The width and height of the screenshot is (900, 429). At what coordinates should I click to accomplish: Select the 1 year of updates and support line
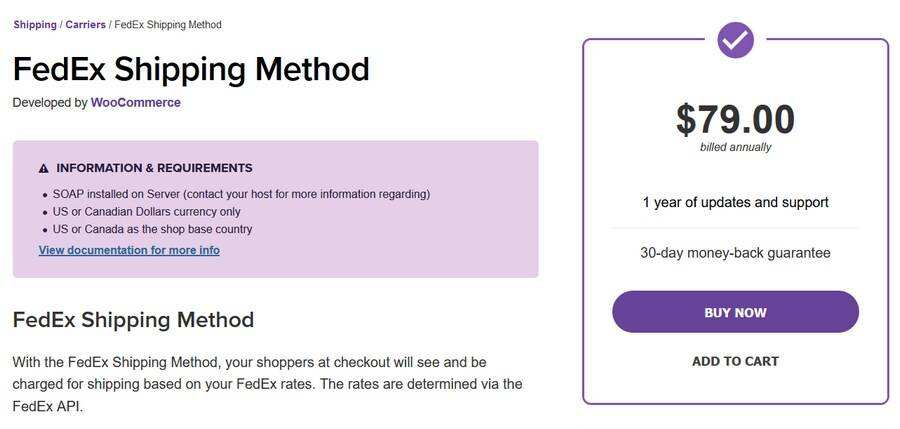pyautogui.click(x=735, y=202)
